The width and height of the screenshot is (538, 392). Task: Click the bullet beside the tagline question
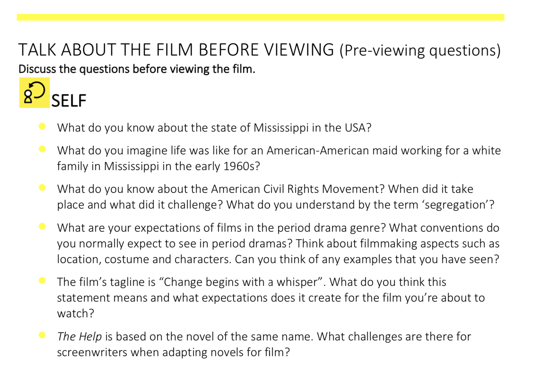[42, 281]
